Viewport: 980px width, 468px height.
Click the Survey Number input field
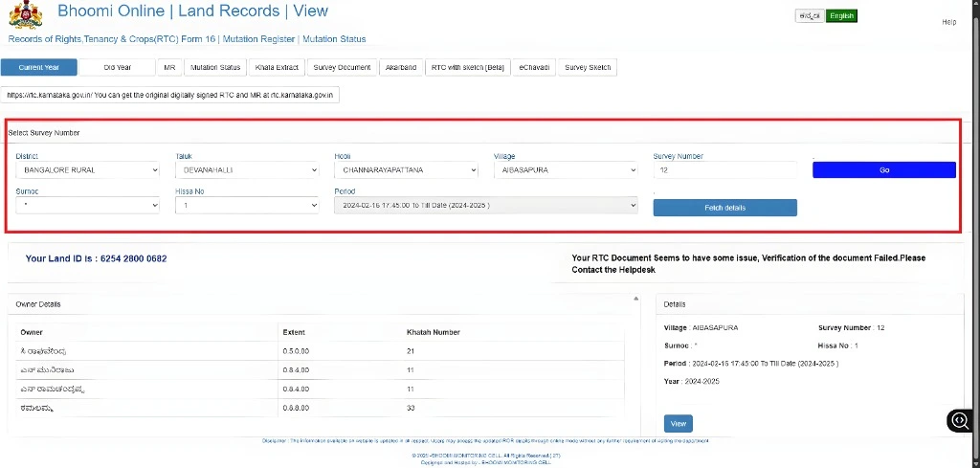[724, 170]
